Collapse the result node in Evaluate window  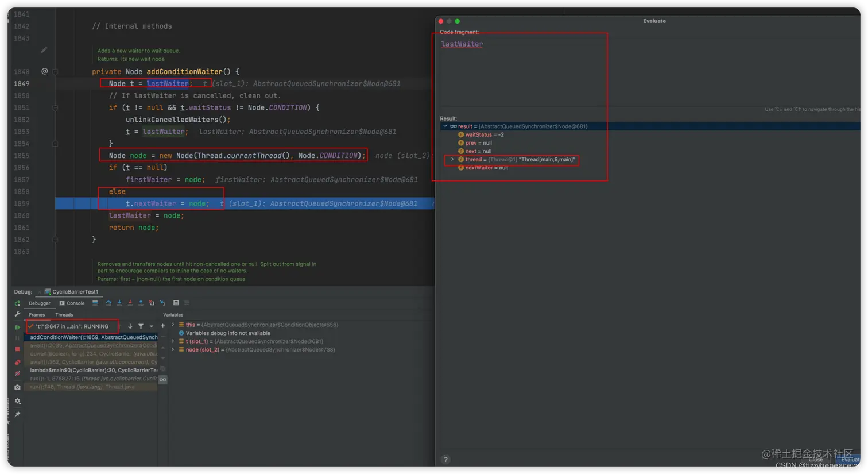[x=445, y=126]
